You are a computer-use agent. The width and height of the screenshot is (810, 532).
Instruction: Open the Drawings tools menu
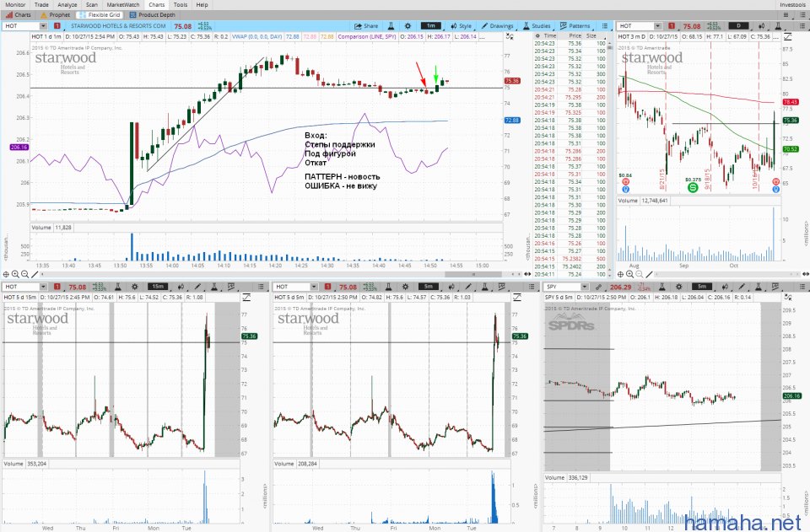pyautogui.click(x=498, y=26)
